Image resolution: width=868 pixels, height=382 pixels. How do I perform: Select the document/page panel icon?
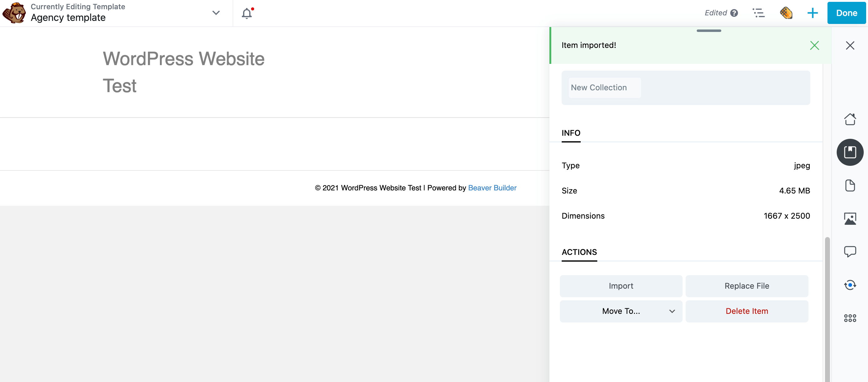(850, 185)
